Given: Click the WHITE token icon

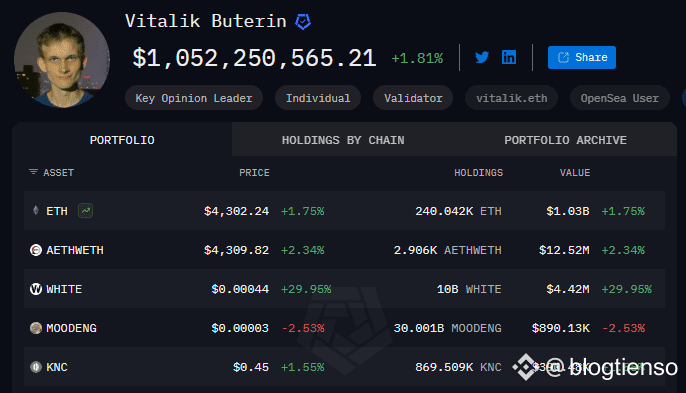Looking at the screenshot, I should point(36,289).
